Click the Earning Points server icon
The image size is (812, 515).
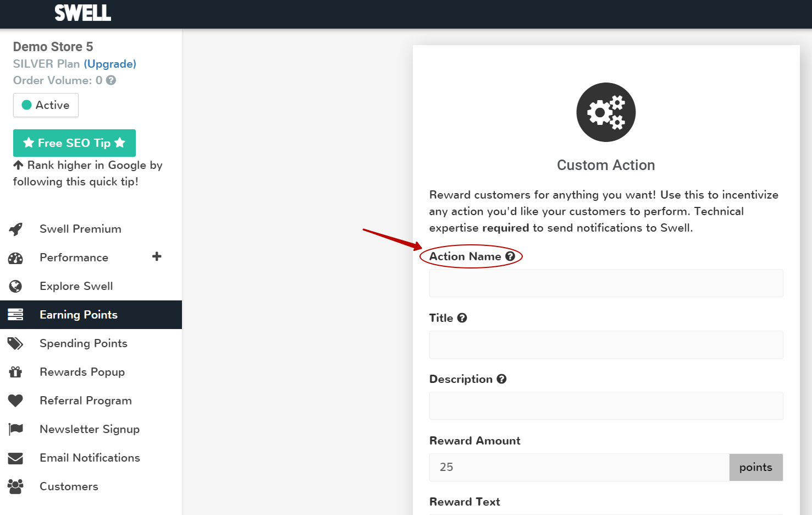(15, 315)
